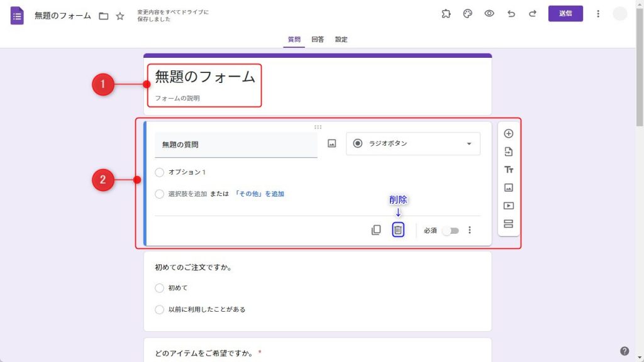Viewport: 644px width, 362px height.
Task: Add section icon in sidebar
Action: (x=508, y=224)
